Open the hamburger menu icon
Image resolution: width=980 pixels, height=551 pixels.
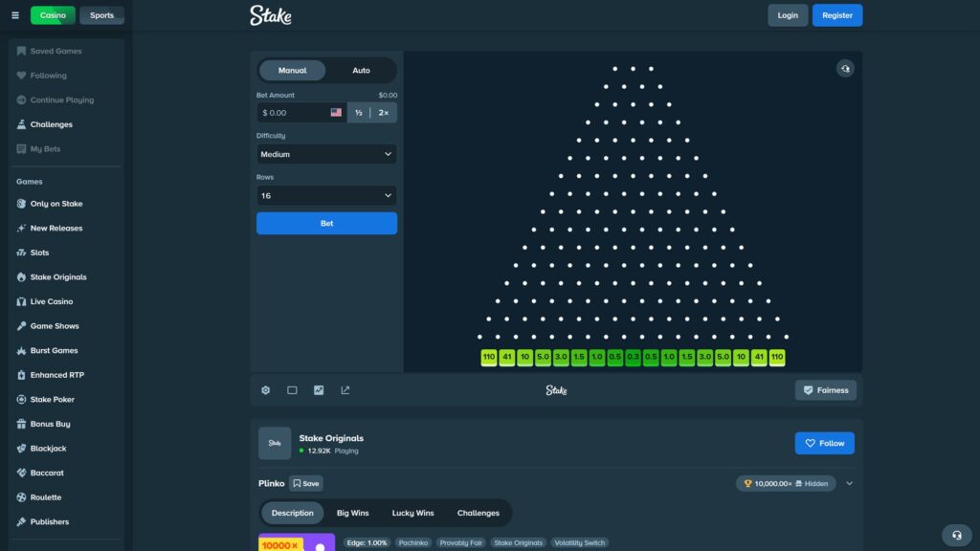pos(15,15)
